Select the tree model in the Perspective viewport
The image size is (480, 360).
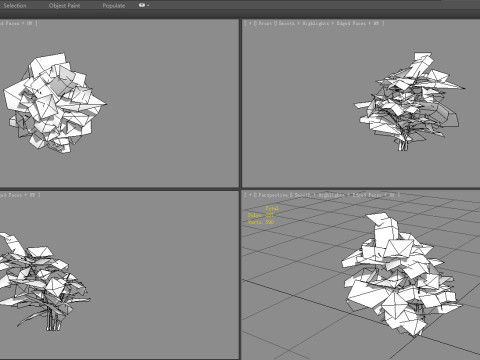click(x=400, y=277)
